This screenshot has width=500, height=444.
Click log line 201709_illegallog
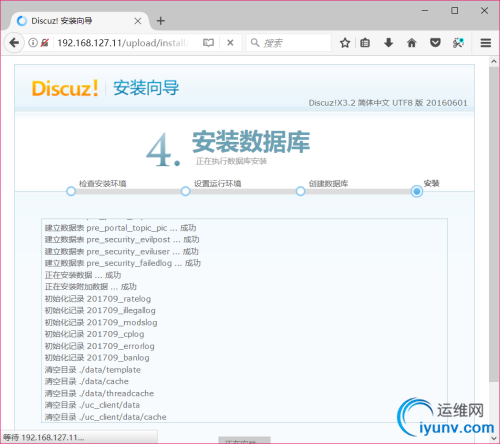click(x=100, y=311)
